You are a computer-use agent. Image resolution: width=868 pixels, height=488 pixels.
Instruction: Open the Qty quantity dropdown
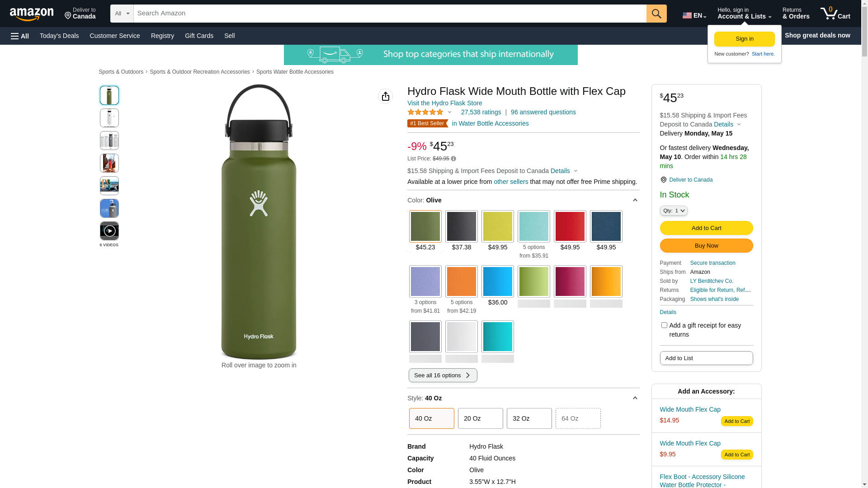click(674, 211)
